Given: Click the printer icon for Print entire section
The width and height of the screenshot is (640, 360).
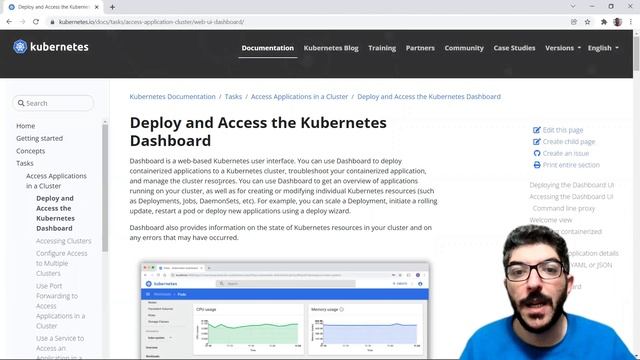Looking at the screenshot, I should tap(537, 165).
